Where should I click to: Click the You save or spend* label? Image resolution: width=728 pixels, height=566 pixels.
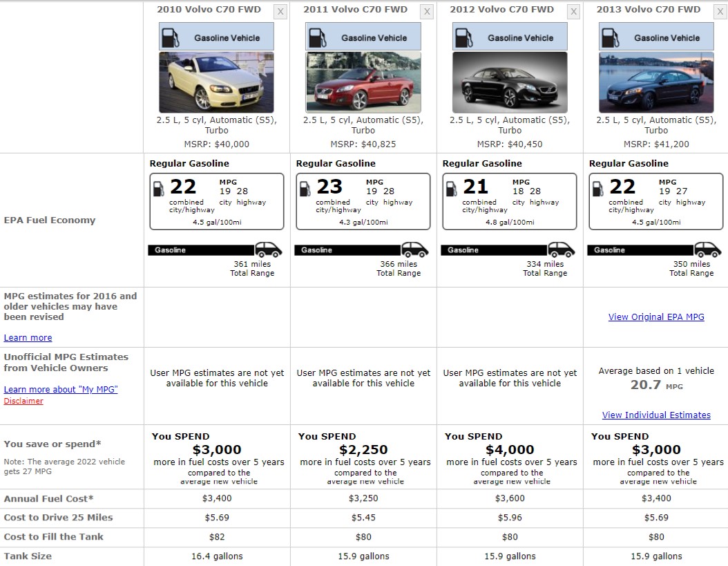(x=52, y=444)
